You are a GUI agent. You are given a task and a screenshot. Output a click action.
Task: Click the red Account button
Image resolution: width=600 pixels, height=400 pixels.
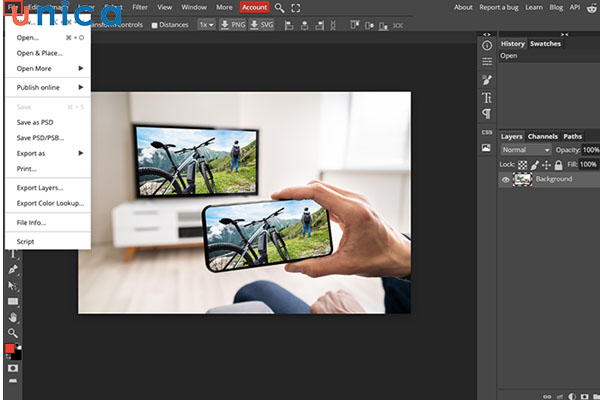tap(254, 7)
